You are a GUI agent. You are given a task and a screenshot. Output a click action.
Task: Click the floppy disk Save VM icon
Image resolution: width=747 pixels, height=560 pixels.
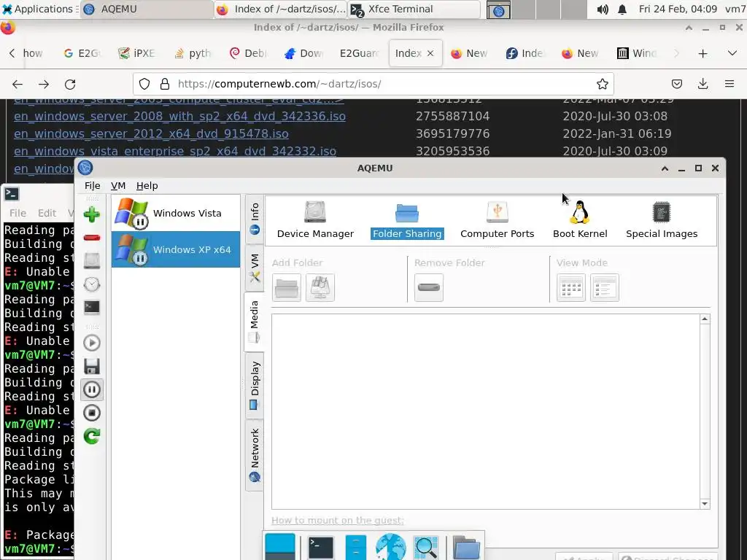(x=91, y=366)
